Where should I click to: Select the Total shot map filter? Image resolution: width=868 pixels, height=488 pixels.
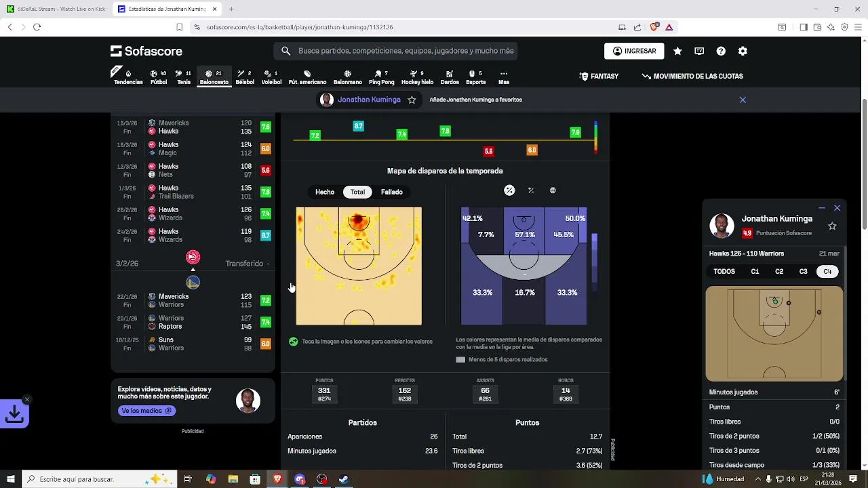(x=357, y=192)
